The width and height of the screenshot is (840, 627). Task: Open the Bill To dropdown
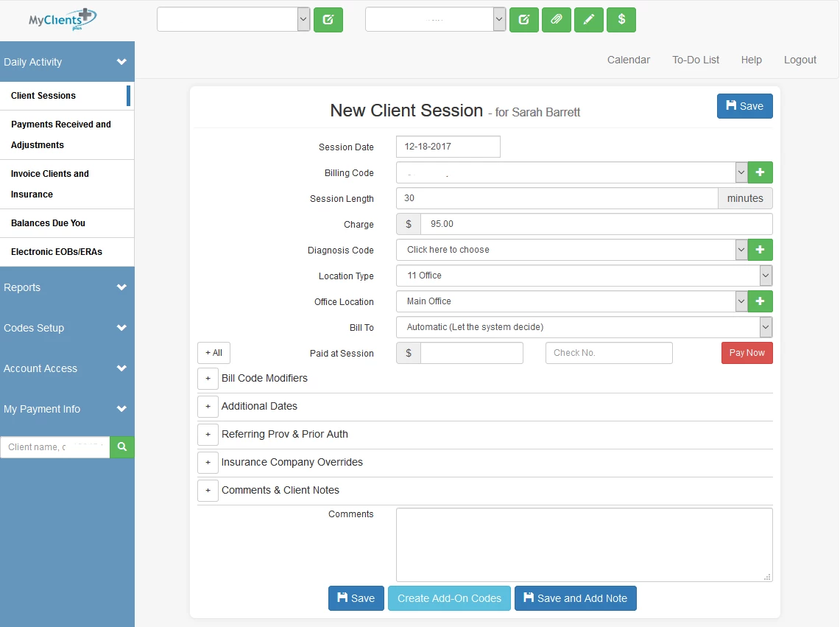tap(585, 327)
